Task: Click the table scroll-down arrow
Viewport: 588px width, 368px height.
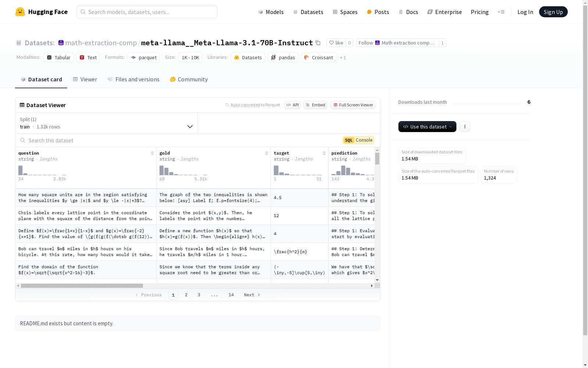Action: (x=377, y=280)
